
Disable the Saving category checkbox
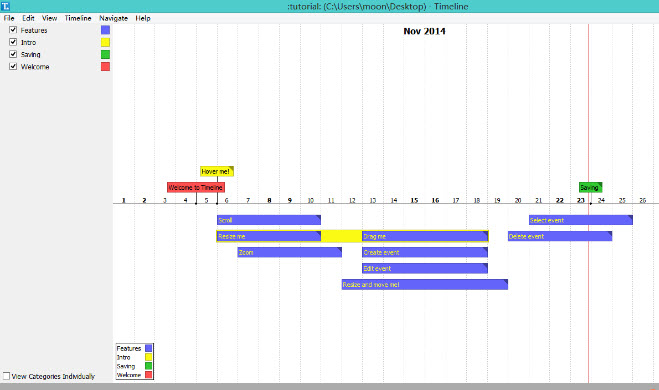(13, 54)
